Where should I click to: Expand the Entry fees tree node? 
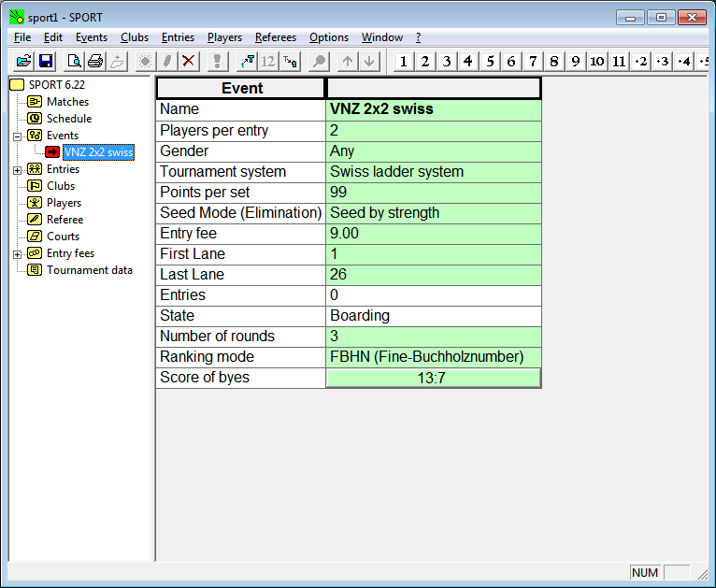(17, 253)
